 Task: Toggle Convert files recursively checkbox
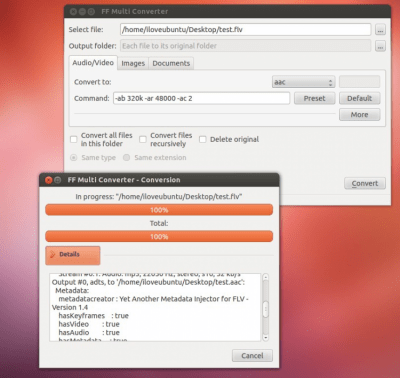[x=143, y=139]
